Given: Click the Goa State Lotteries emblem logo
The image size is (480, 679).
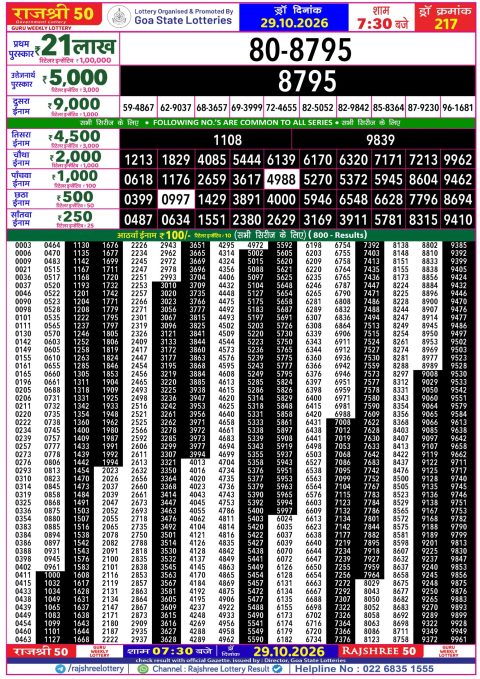Looking at the screenshot, I should (119, 16).
